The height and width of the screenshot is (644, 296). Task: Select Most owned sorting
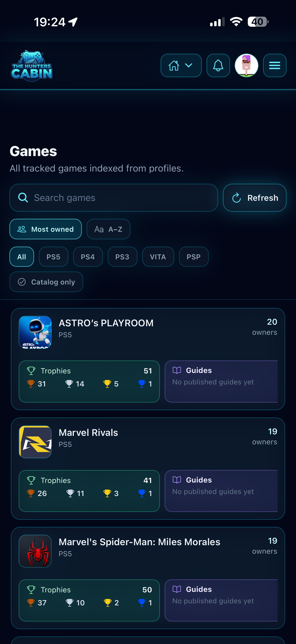(x=46, y=229)
